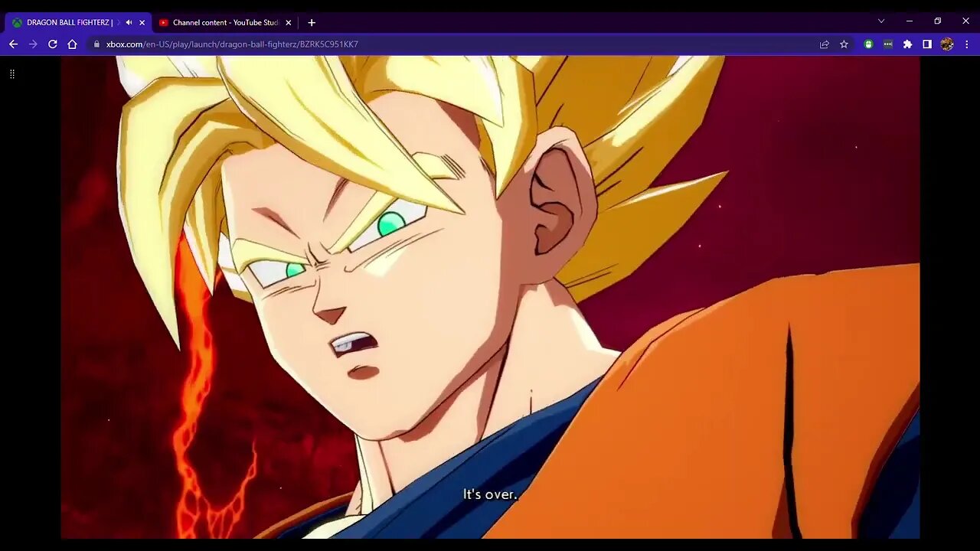The height and width of the screenshot is (551, 980).
Task: Open the Chrome three-dot menu
Action: tap(966, 44)
